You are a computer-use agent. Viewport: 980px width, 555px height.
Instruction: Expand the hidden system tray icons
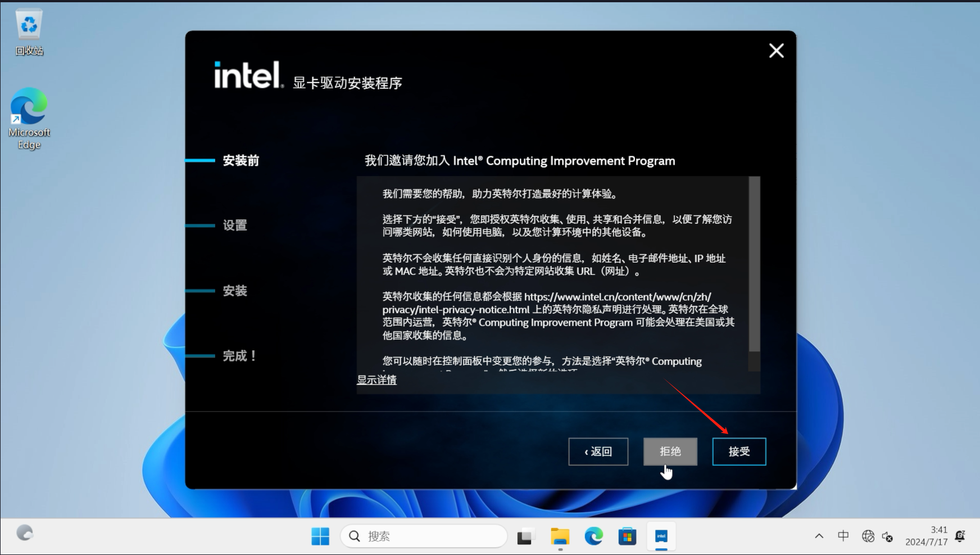point(819,536)
